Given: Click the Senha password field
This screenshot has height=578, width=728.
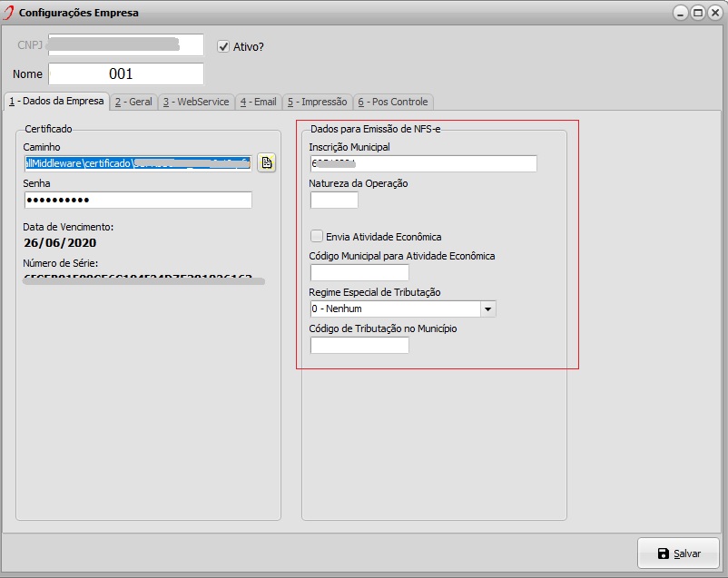Looking at the screenshot, I should (138, 201).
